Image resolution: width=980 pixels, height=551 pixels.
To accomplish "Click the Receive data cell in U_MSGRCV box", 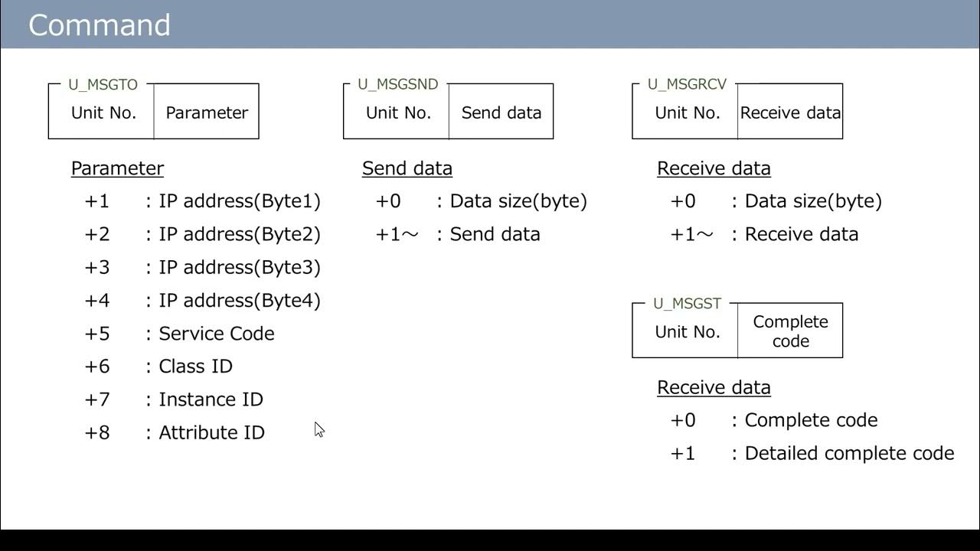I will (790, 112).
